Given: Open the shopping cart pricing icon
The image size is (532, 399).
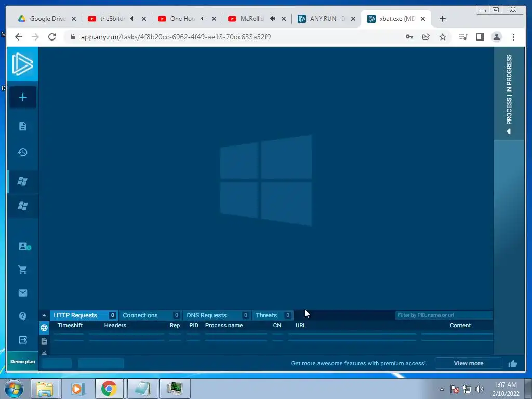Looking at the screenshot, I should click(23, 270).
